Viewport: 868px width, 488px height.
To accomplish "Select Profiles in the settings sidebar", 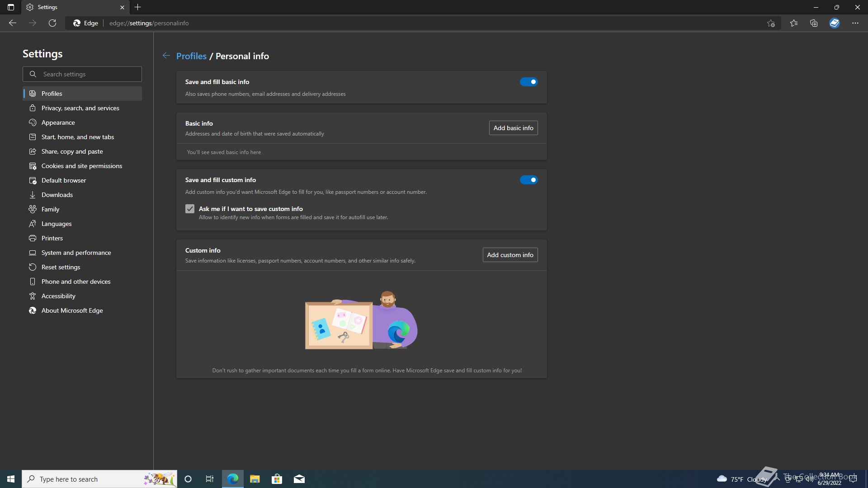I will (82, 94).
